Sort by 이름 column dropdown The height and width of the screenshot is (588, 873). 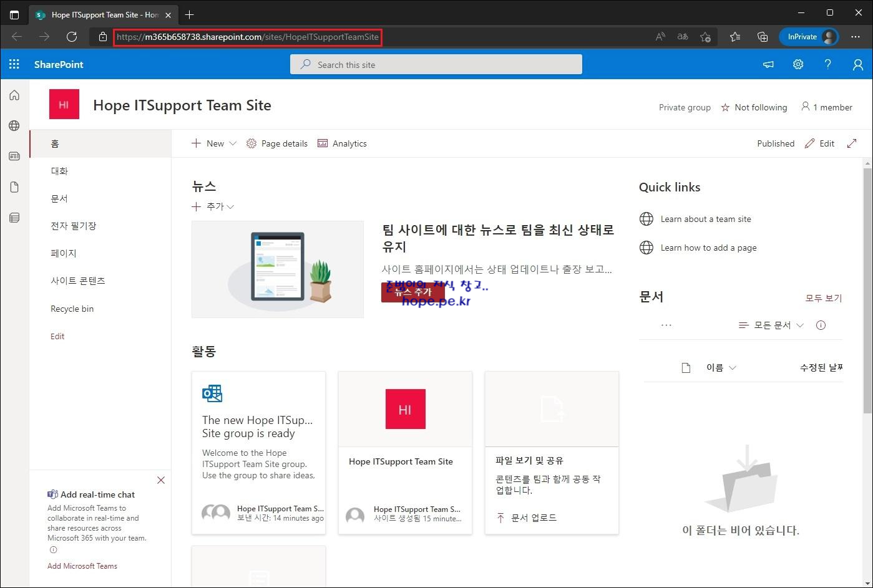721,368
